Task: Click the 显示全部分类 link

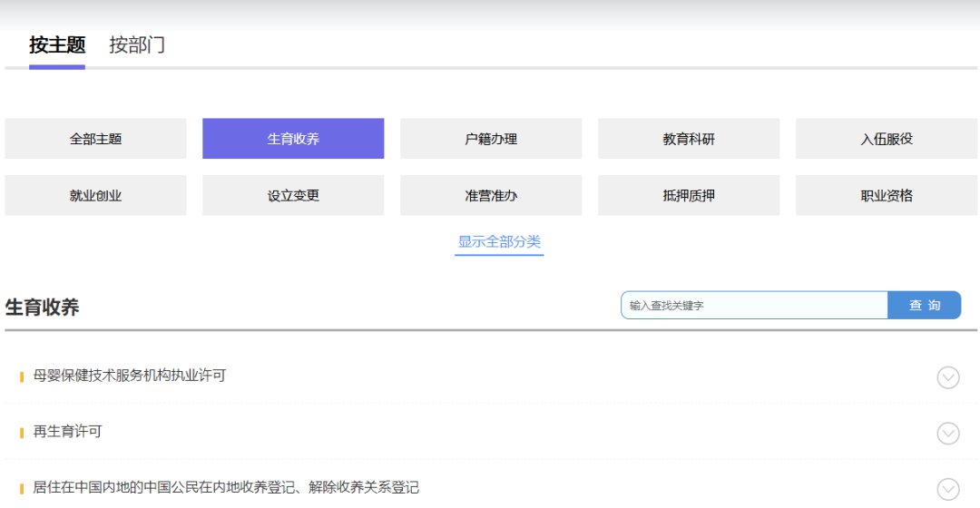Action: (x=499, y=242)
